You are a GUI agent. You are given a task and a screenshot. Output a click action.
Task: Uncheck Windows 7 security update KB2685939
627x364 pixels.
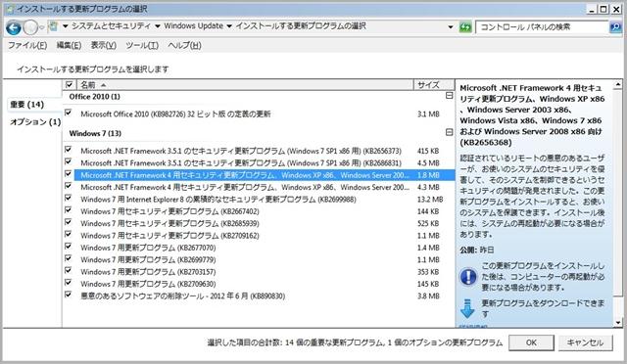(68, 222)
